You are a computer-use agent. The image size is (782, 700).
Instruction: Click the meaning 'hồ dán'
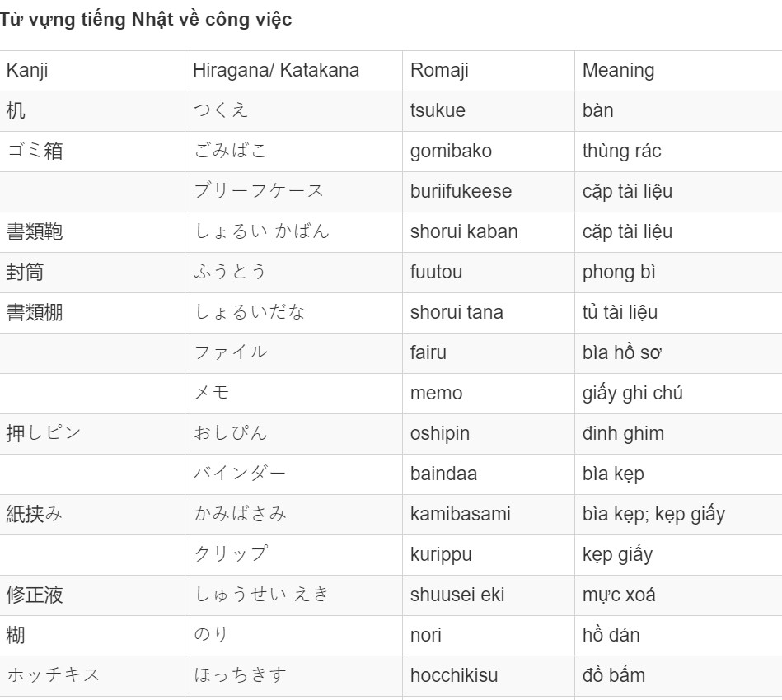[611, 635]
